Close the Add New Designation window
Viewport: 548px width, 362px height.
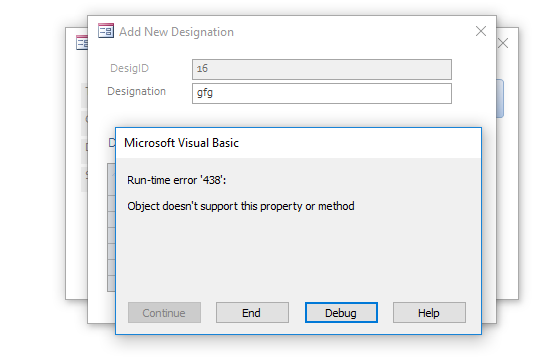click(481, 31)
